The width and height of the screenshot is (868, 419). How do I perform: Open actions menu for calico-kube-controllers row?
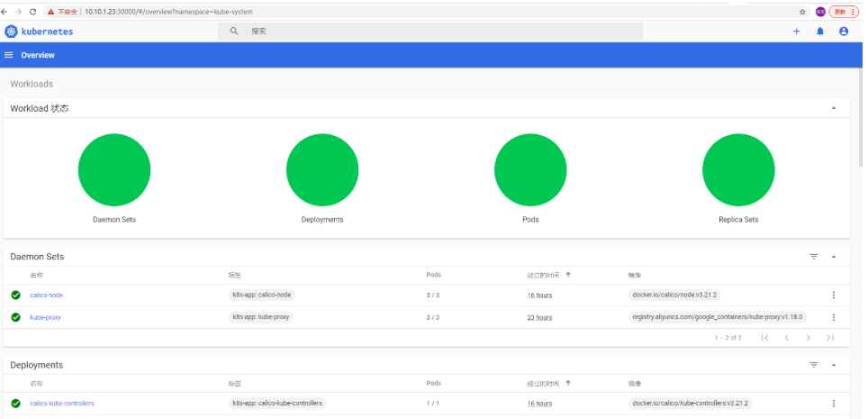[834, 404]
